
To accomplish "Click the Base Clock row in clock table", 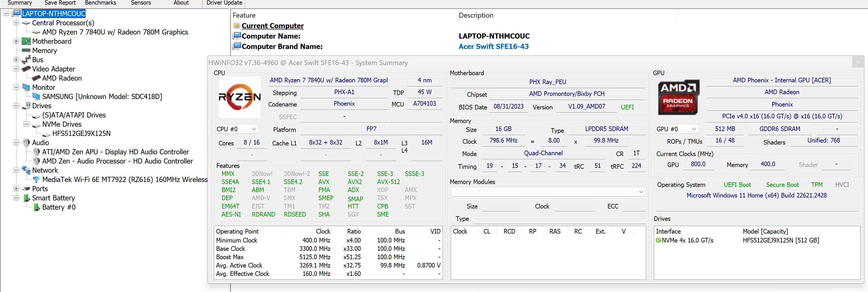I will (x=328, y=249).
